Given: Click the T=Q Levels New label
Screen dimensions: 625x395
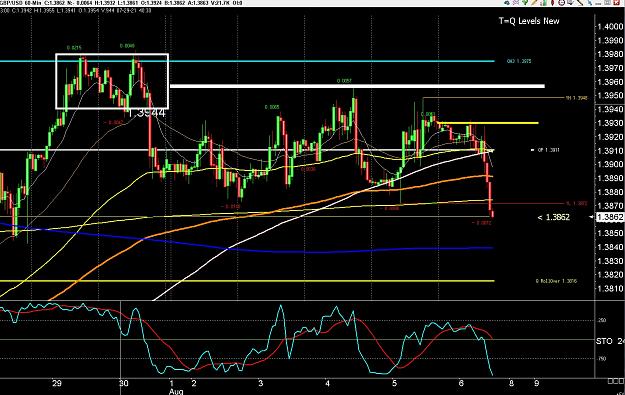Looking at the screenshot, I should point(529,21).
